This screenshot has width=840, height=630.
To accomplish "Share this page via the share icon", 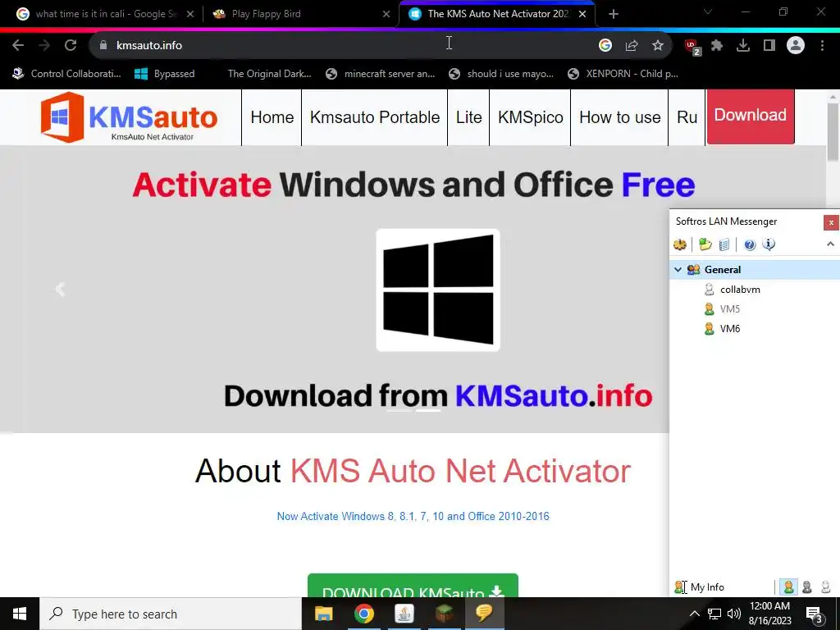I will tap(632, 46).
